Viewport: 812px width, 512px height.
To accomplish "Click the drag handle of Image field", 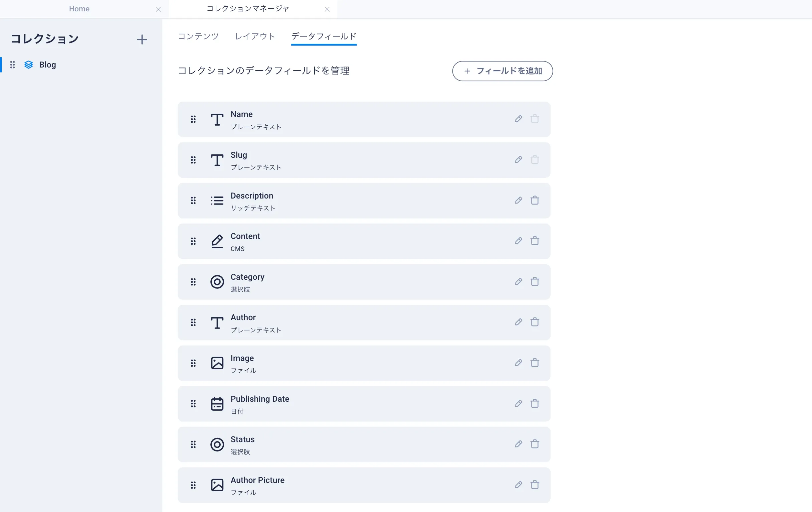I will [x=193, y=363].
